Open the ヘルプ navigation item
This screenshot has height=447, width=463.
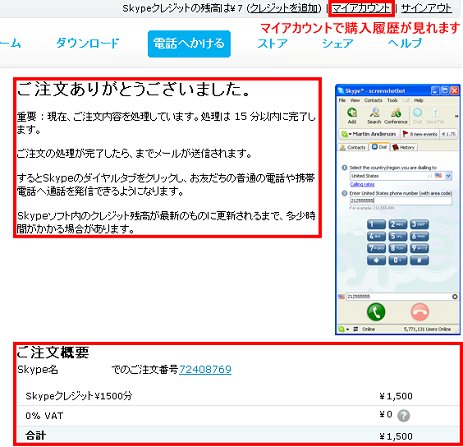(x=405, y=43)
